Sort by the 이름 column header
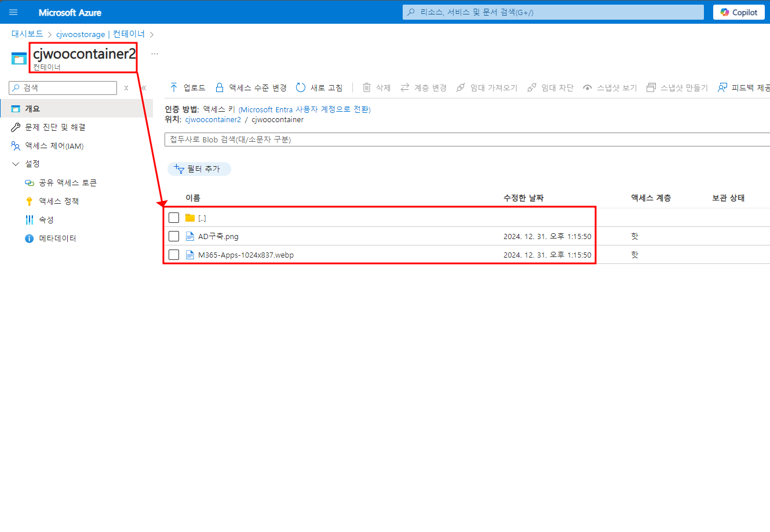 [x=192, y=198]
